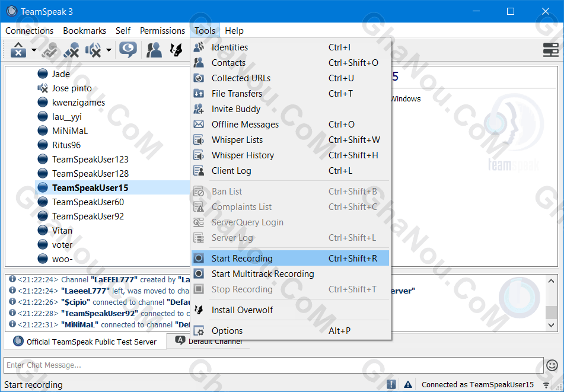Open Offline Messages from the menu
Viewport: 564px width, 392px height.
coord(290,125)
